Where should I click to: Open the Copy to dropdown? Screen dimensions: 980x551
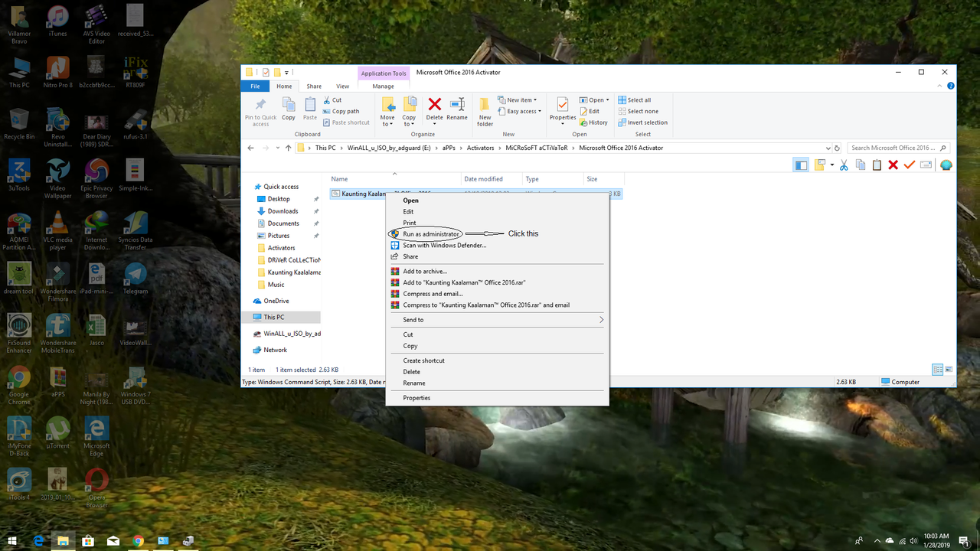(410, 112)
